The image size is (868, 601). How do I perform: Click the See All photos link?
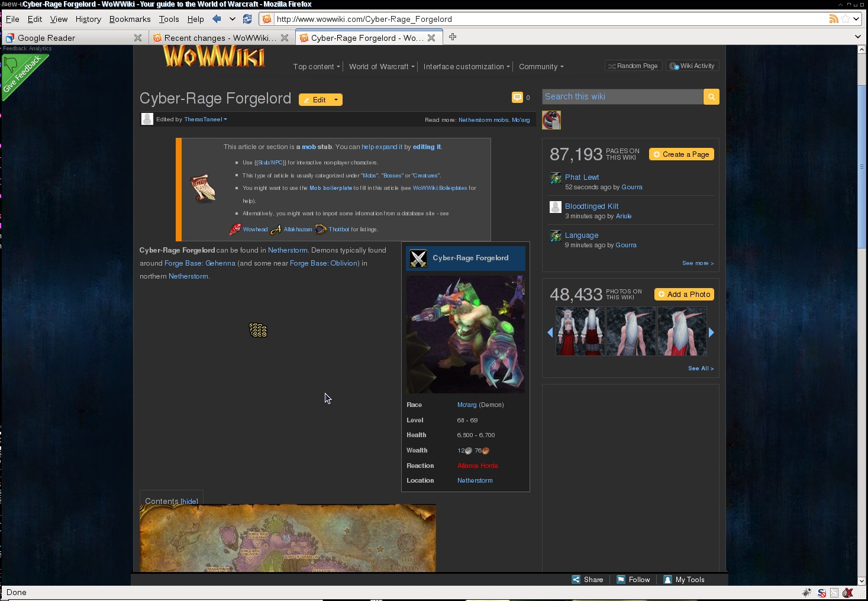click(x=701, y=369)
